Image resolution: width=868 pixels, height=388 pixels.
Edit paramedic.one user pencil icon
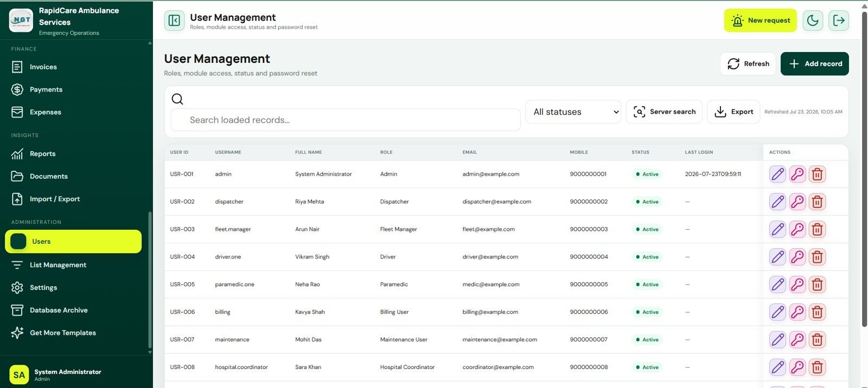777,284
